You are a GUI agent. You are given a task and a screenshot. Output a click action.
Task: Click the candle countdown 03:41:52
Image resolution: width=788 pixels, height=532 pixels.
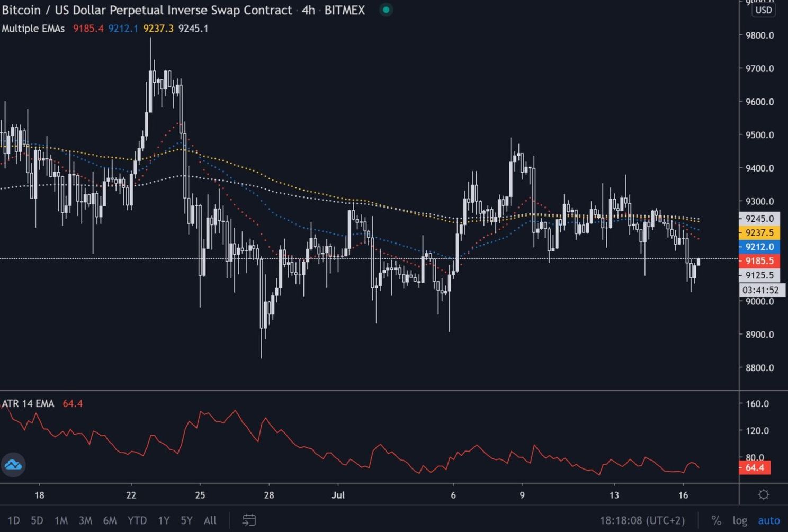coord(762,290)
